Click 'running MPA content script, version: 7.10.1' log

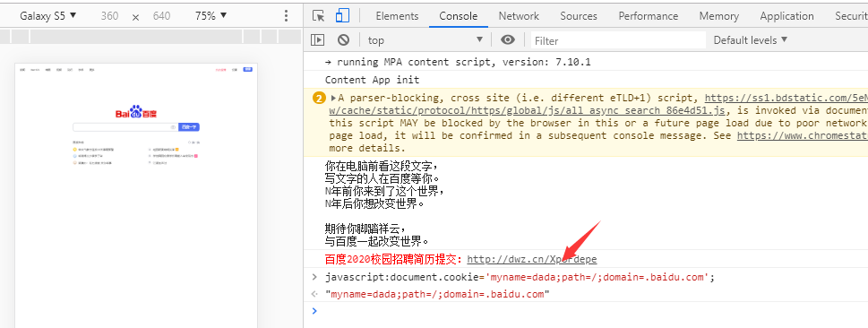(463, 62)
